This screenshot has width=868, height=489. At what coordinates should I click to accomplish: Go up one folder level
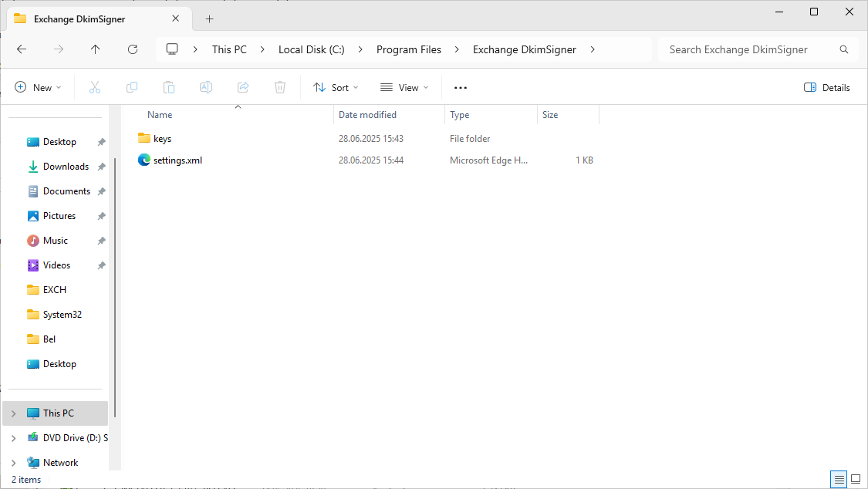(x=95, y=49)
